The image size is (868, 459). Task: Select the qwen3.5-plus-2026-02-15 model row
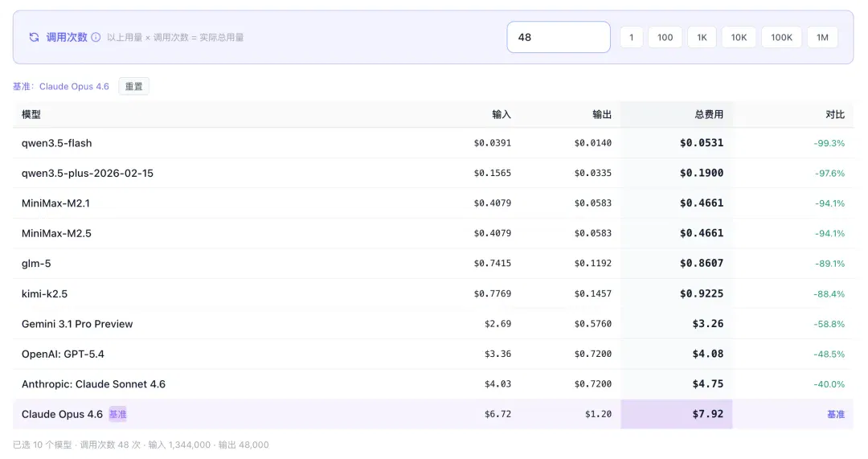433,174
